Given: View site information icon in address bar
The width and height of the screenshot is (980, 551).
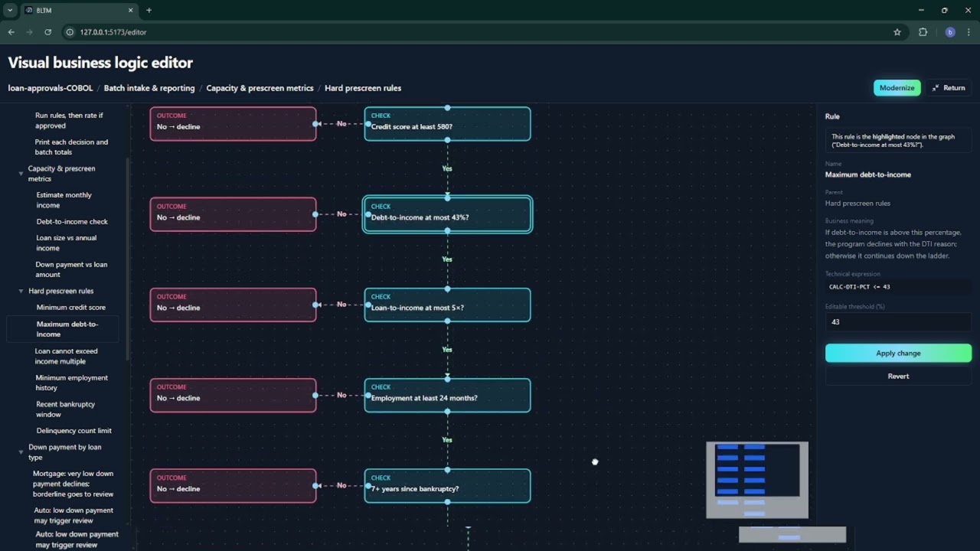Looking at the screenshot, I should coord(70,32).
